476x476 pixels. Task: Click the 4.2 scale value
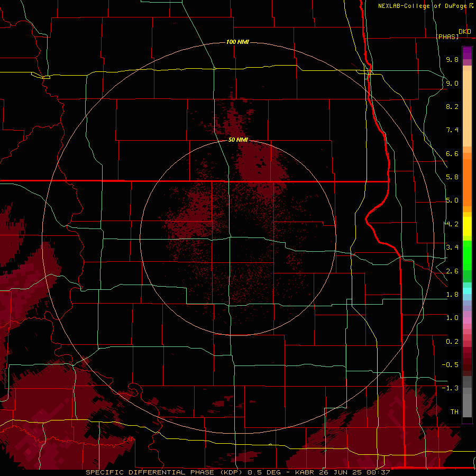click(452, 224)
